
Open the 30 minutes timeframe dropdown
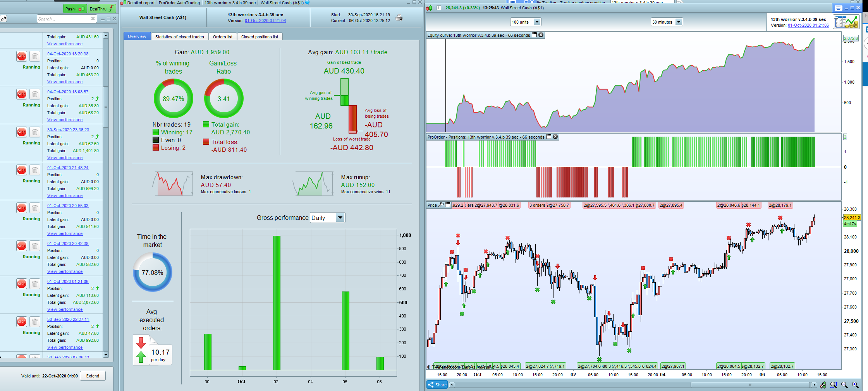tap(667, 22)
